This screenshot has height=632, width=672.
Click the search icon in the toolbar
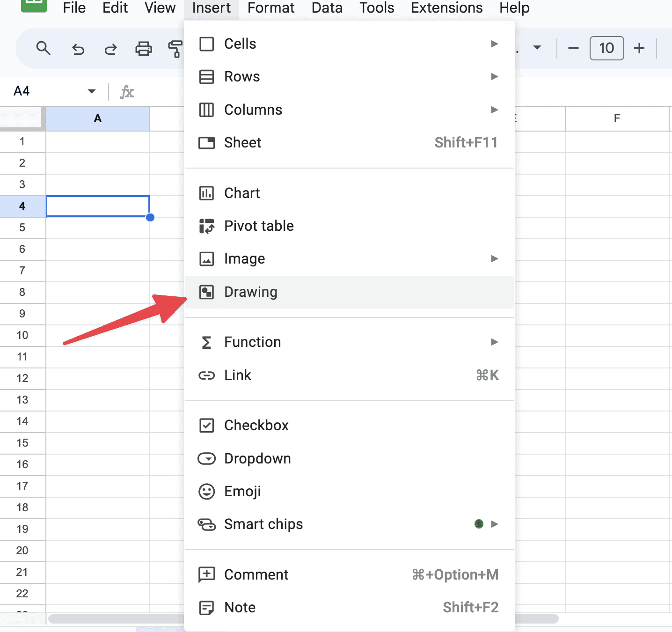click(x=43, y=48)
